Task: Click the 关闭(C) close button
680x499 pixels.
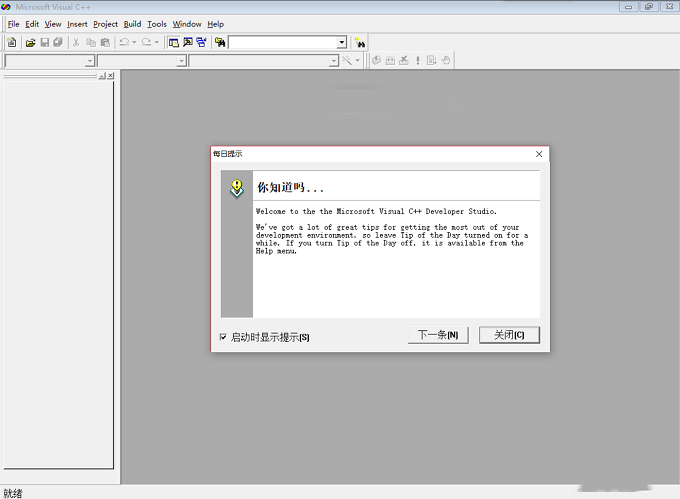Action: pyautogui.click(x=510, y=335)
